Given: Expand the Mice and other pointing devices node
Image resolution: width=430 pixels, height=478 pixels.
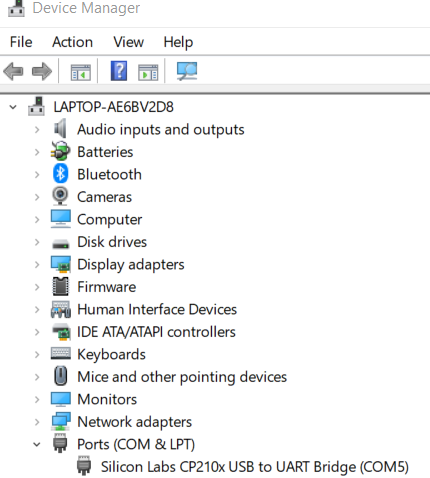Looking at the screenshot, I should [x=37, y=377].
